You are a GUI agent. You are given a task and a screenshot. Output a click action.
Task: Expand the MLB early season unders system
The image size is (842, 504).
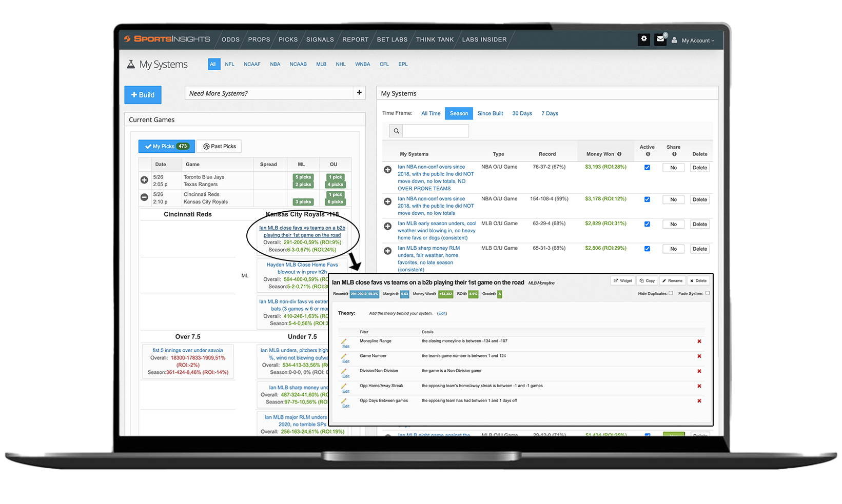point(388,226)
